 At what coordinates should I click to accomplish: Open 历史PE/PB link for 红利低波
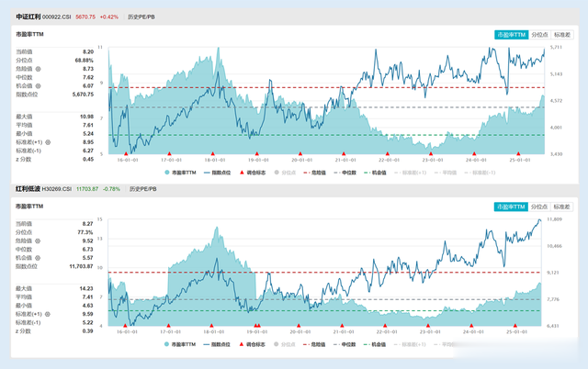[143, 189]
